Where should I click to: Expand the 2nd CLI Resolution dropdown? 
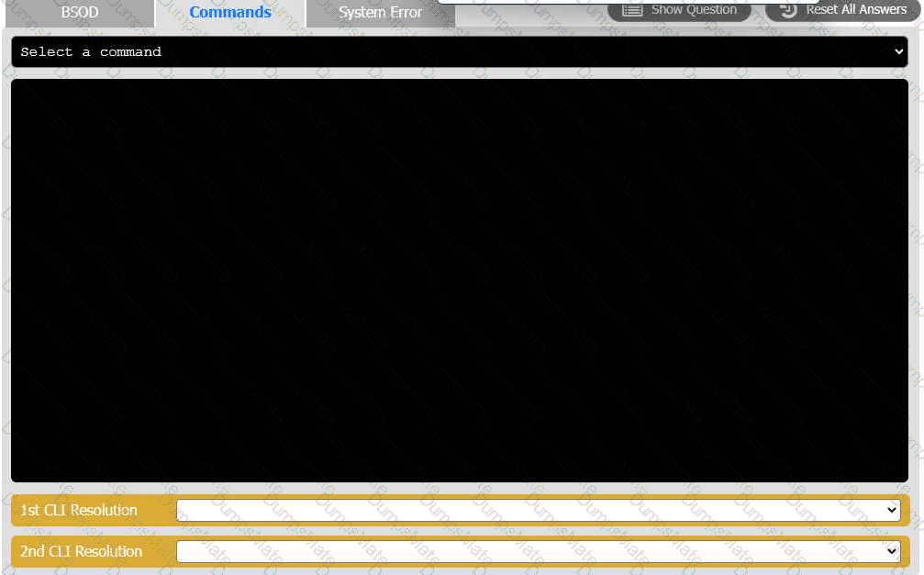[537, 551]
